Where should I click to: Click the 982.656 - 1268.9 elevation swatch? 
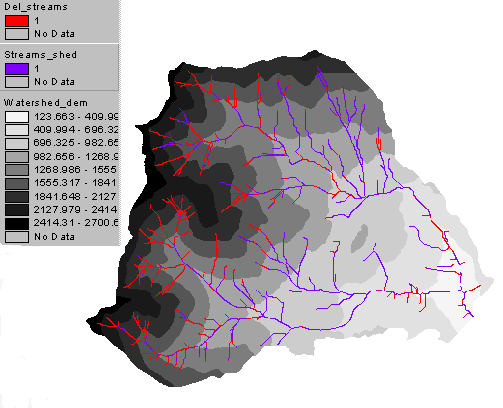tap(17, 157)
